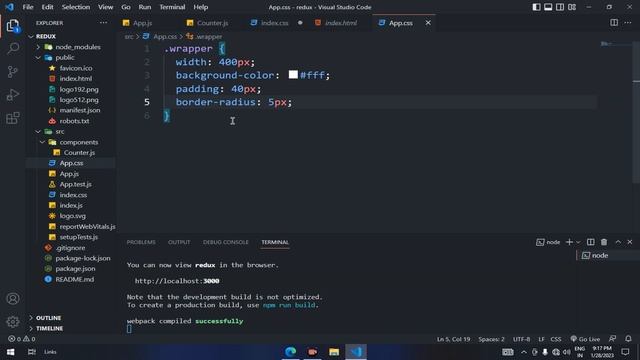
Task: Click the UTF-8 encoding status item
Action: [521, 339]
